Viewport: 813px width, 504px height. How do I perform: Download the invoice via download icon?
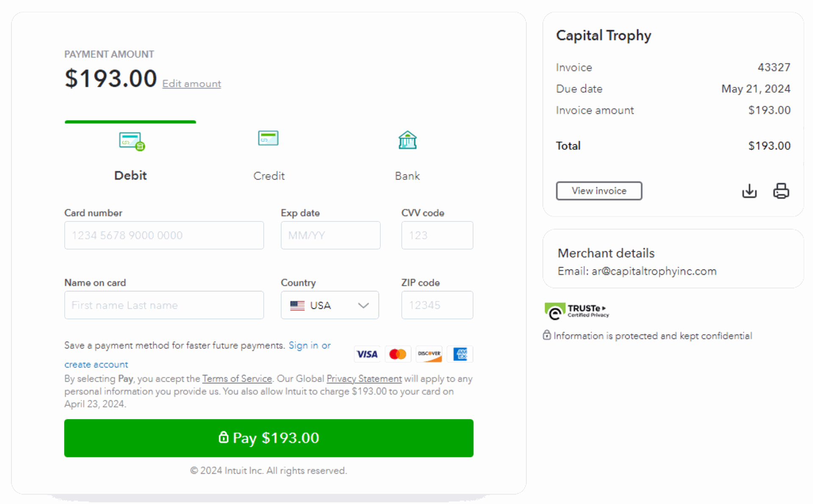[749, 191]
